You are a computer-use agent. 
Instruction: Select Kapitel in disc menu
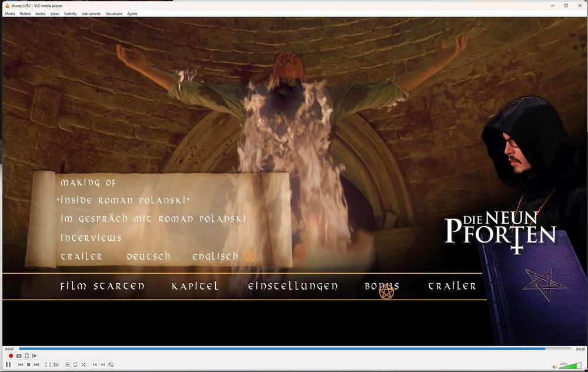195,287
